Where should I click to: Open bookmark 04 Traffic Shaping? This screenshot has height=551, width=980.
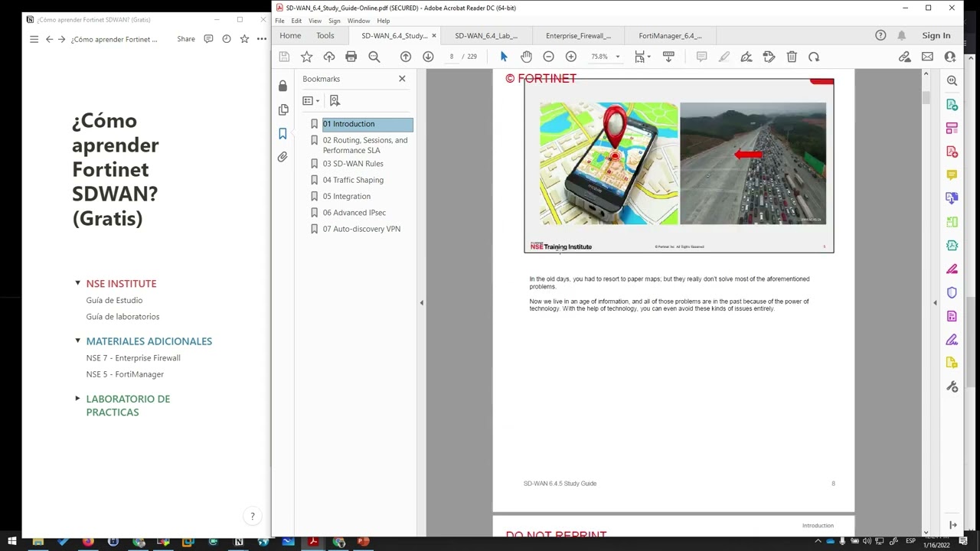click(353, 180)
